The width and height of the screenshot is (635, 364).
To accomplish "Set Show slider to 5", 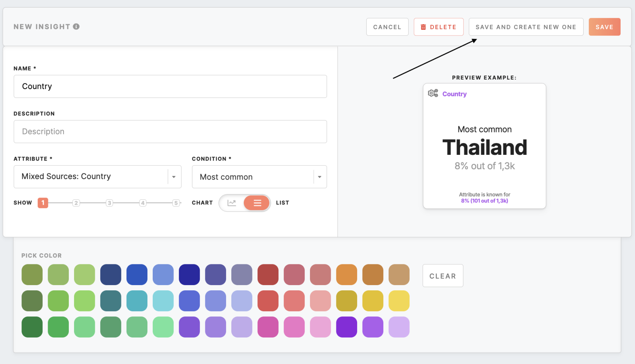I will 176,203.
